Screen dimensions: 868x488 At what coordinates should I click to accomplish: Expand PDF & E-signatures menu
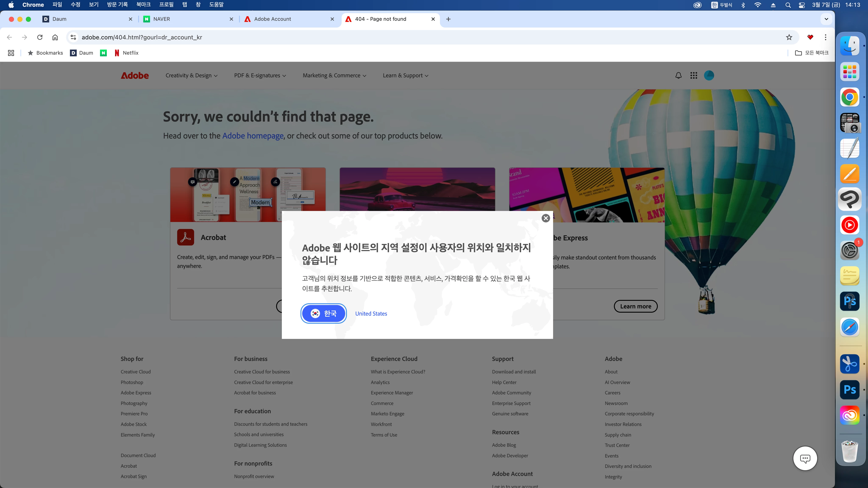[260, 75]
